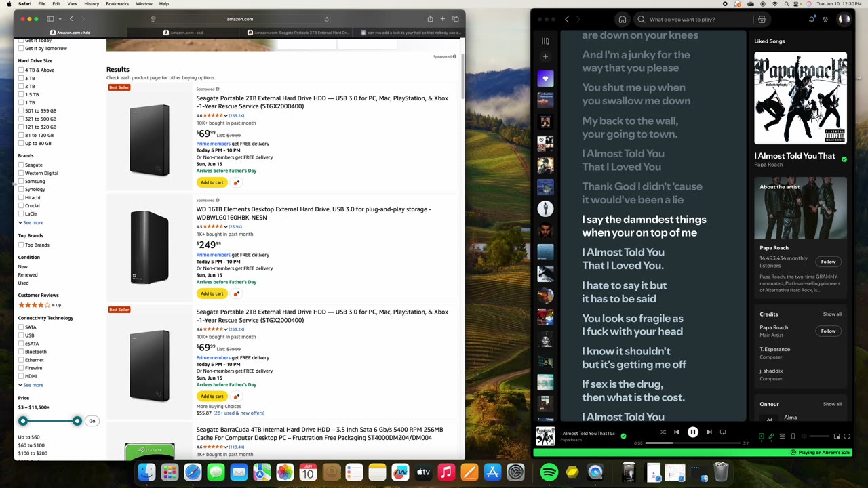Check the 4 TB & Above filter
Image resolution: width=868 pixels, height=488 pixels.
click(x=21, y=70)
